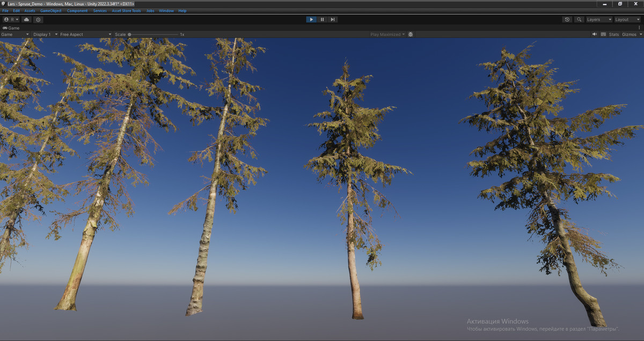Viewport: 644px width, 341px height.
Task: Open the global Search icon
Action: [578, 19]
